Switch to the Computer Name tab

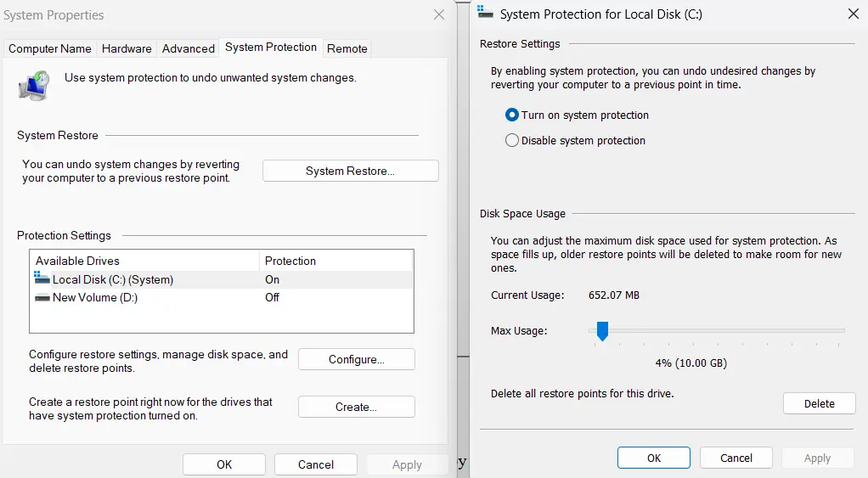50,48
